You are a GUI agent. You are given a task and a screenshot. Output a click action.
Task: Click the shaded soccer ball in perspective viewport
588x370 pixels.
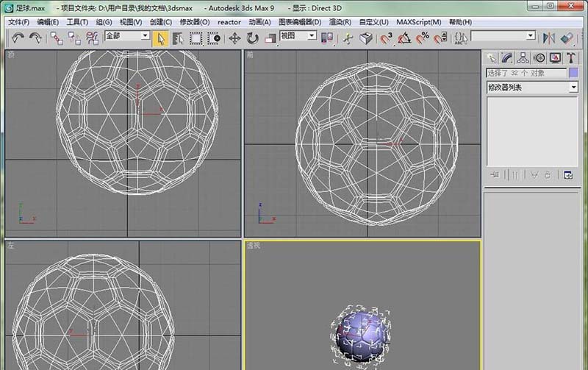[x=361, y=335]
